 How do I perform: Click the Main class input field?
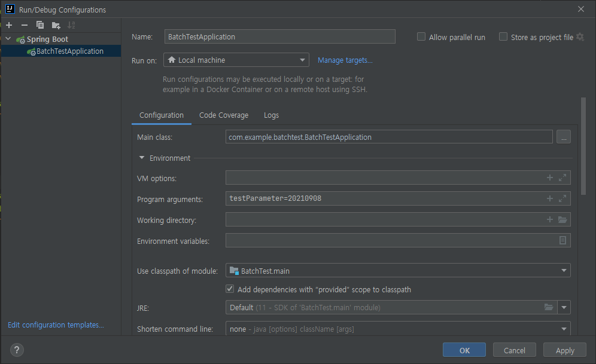[x=389, y=137]
